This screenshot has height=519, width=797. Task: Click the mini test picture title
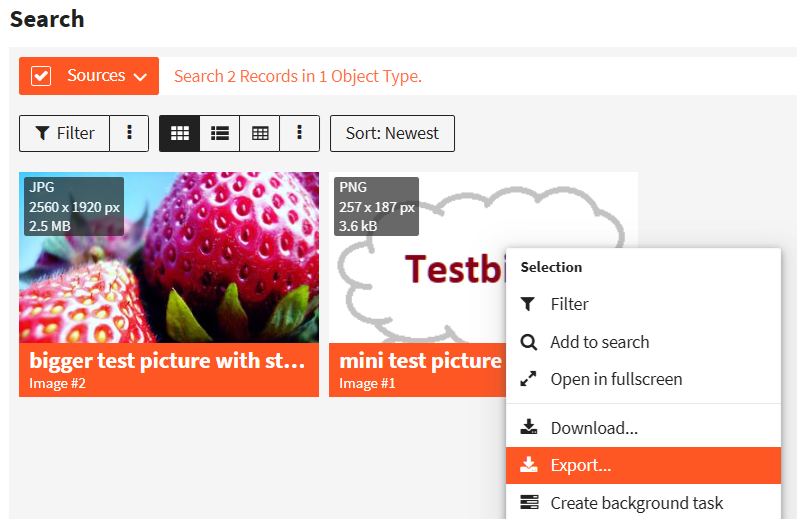click(x=420, y=361)
